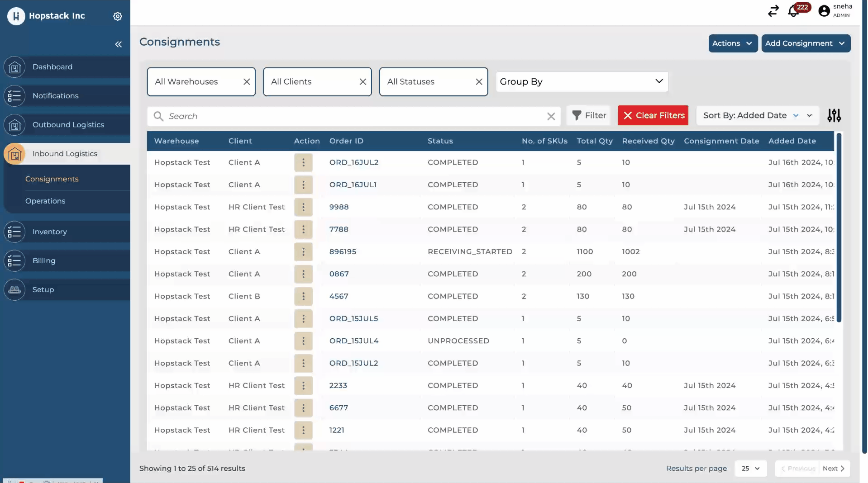This screenshot has width=868, height=483.
Task: Click the swap arrows icon in the header
Action: [x=773, y=11]
